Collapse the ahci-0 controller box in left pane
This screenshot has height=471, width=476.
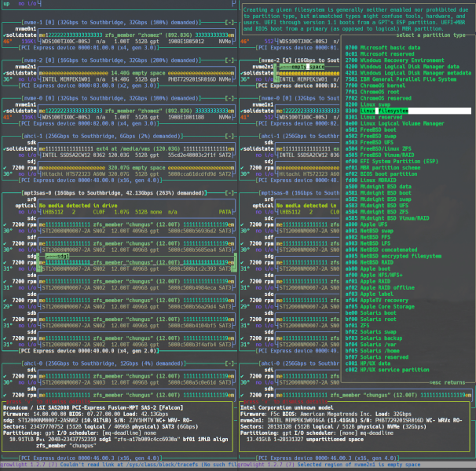point(229,363)
